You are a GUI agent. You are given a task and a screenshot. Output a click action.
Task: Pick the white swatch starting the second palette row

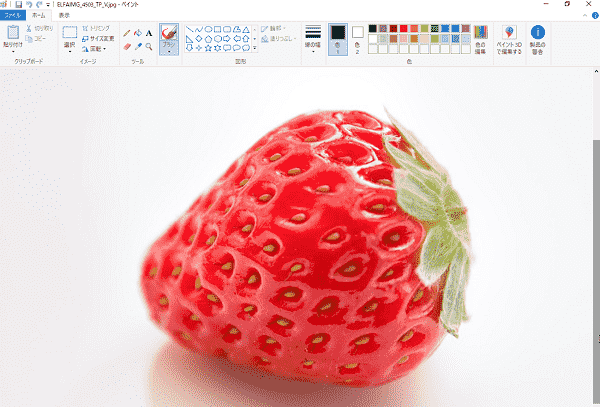(x=373, y=39)
